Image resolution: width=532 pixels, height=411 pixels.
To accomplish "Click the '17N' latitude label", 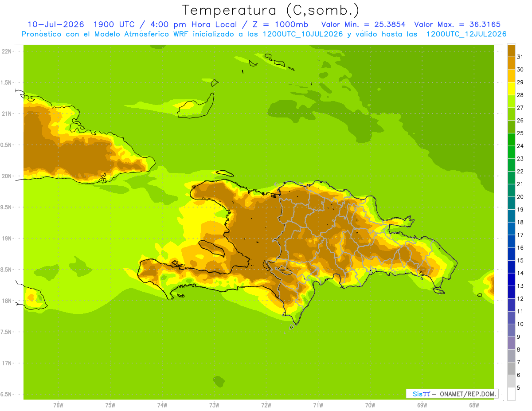I will [x=6, y=363].
